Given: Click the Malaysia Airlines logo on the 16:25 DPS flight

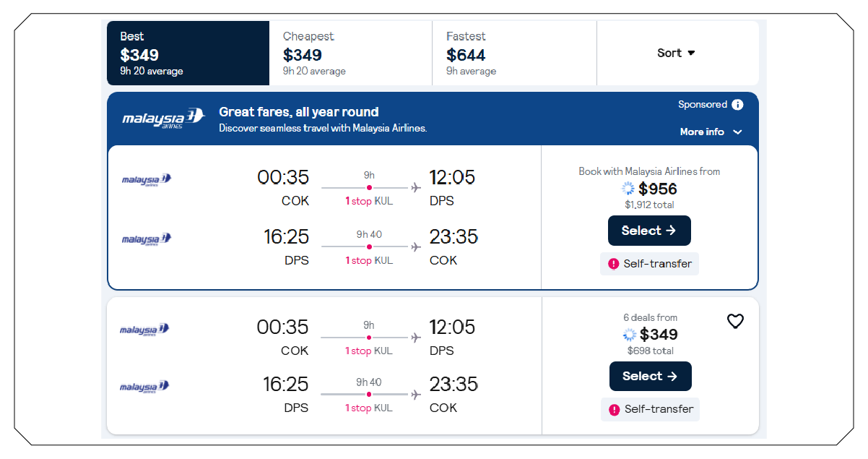Looking at the screenshot, I should tap(145, 240).
